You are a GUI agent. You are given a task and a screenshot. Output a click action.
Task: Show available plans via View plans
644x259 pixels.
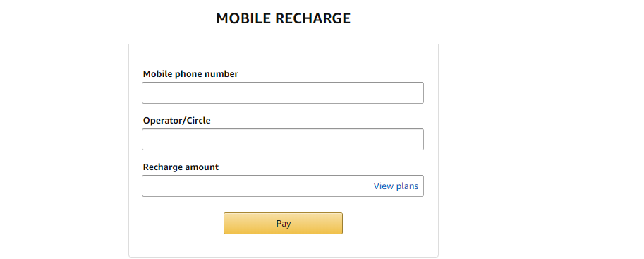(x=396, y=186)
